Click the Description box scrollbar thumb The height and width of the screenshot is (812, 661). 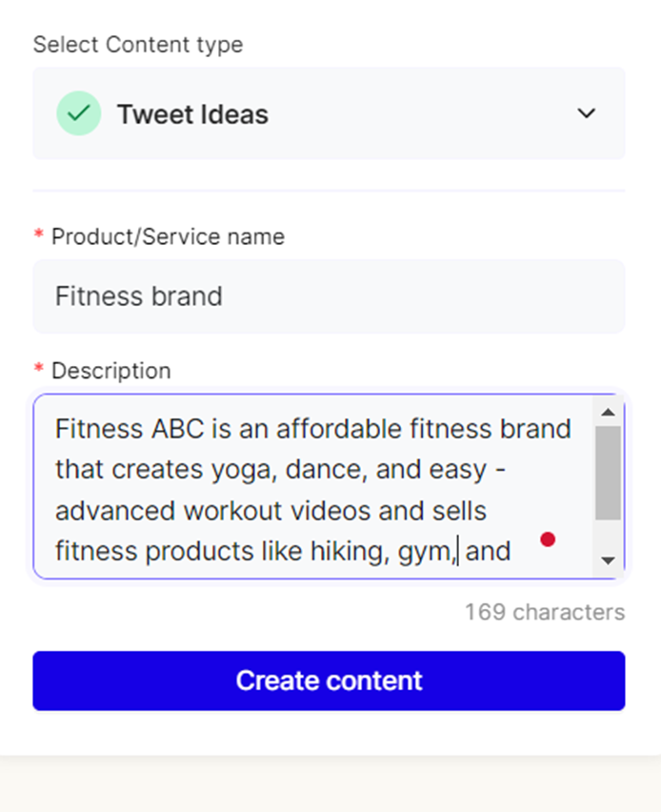click(x=608, y=472)
